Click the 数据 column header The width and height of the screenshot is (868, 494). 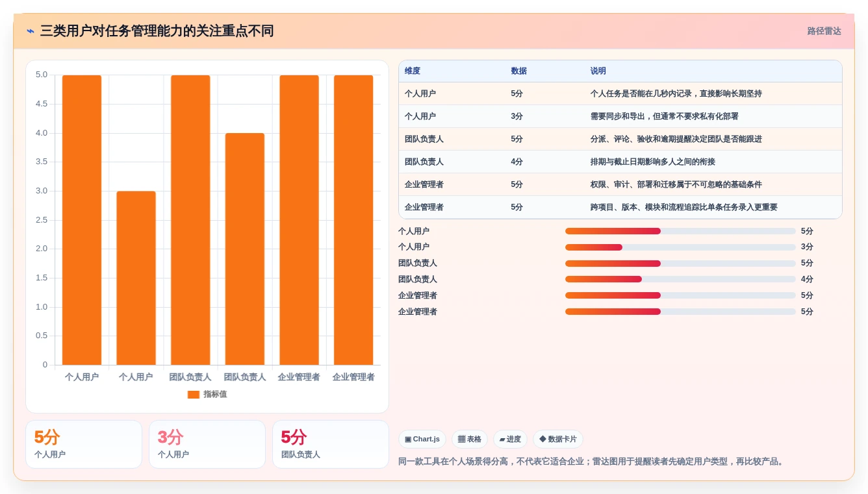click(x=519, y=71)
